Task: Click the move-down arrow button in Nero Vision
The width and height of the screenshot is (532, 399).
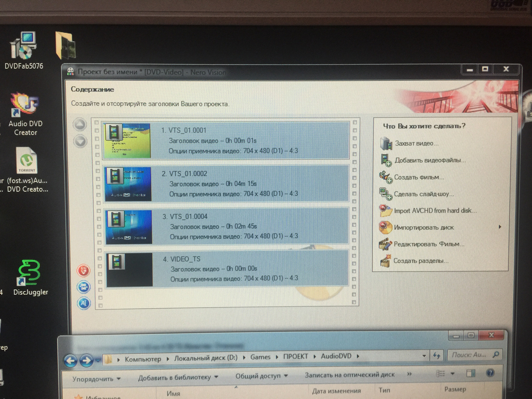Action: pos(80,141)
